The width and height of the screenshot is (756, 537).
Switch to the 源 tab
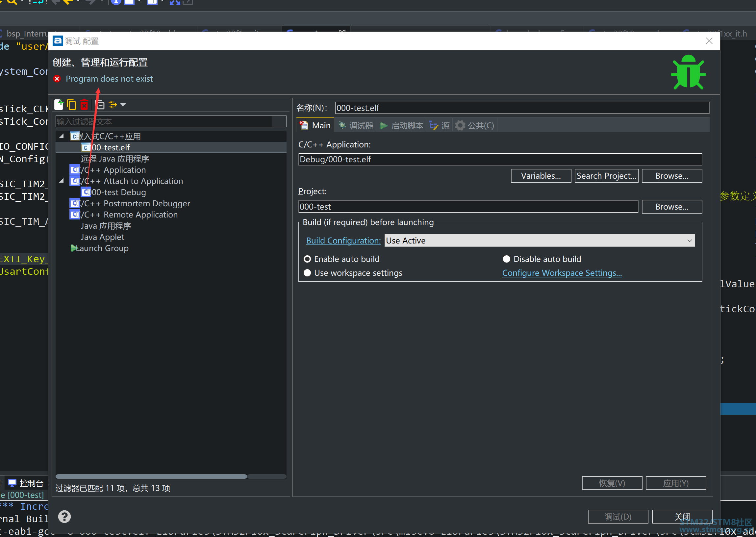coord(439,126)
